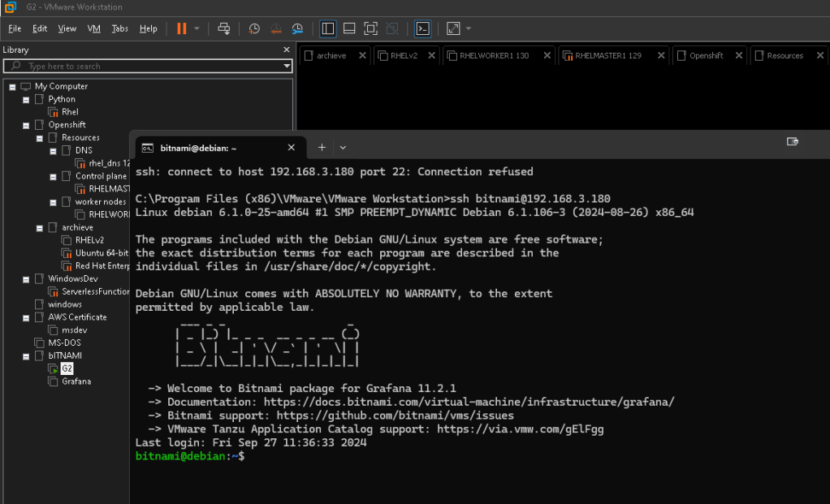Collapse the worker nodes folder
This screenshot has height=504, width=830.
[x=53, y=202]
